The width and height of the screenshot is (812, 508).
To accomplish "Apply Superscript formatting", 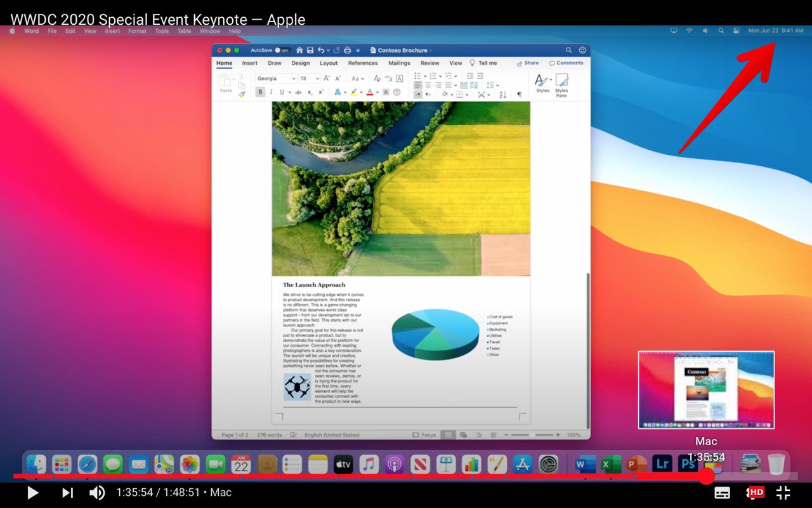I will (321, 92).
